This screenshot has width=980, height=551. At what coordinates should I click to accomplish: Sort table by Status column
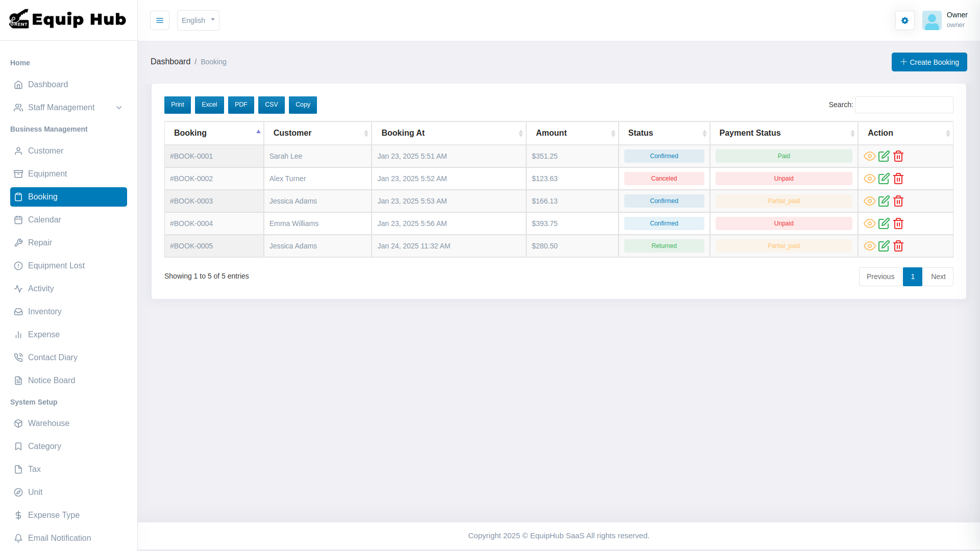(664, 133)
